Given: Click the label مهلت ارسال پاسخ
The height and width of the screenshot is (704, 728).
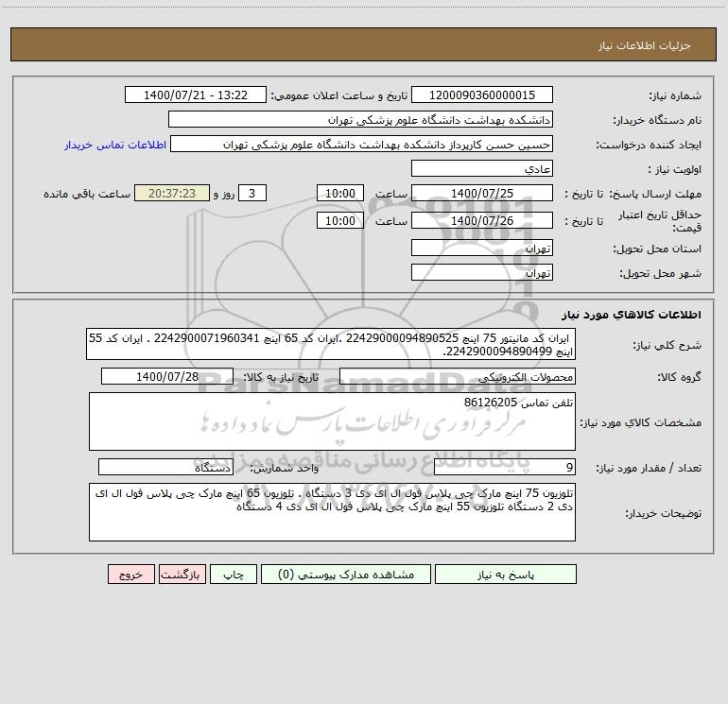Looking at the screenshot, I should pos(655,194).
